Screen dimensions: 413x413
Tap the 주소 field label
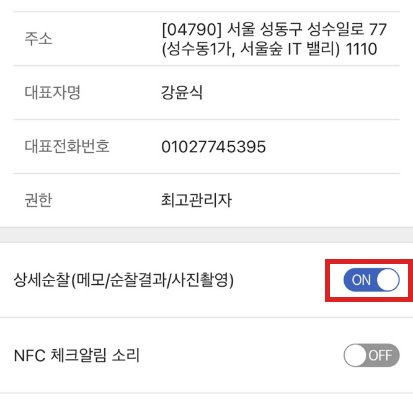(x=38, y=38)
